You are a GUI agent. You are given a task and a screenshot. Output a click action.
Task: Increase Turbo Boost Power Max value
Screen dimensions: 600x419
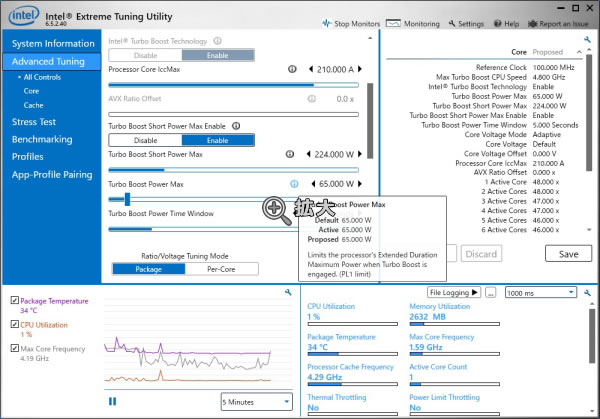click(x=360, y=184)
